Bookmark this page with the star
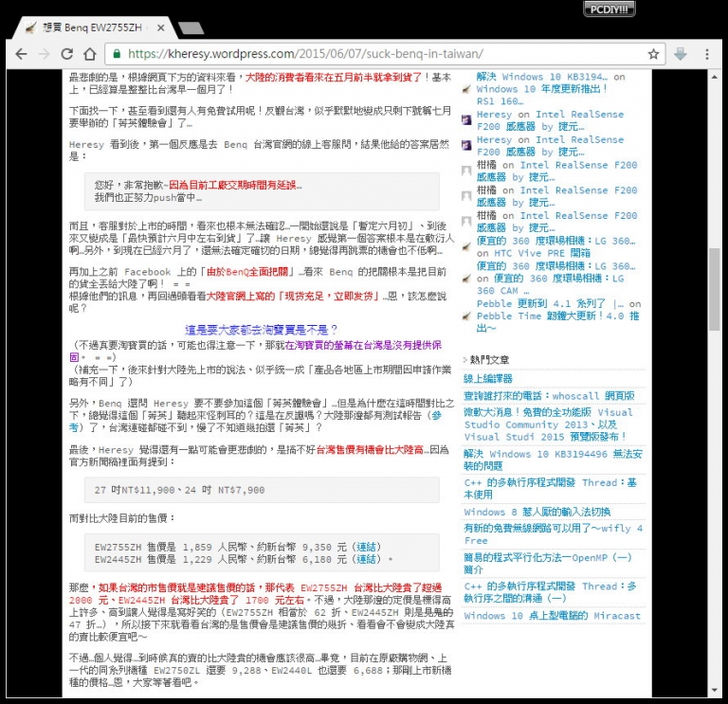The width and height of the screenshot is (728, 704). click(x=654, y=54)
